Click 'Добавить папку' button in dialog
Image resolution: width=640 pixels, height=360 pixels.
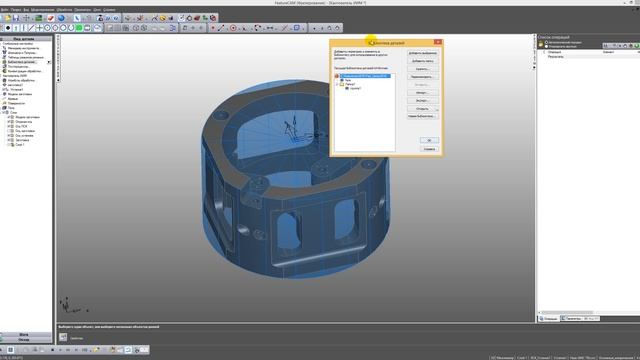[x=423, y=61]
